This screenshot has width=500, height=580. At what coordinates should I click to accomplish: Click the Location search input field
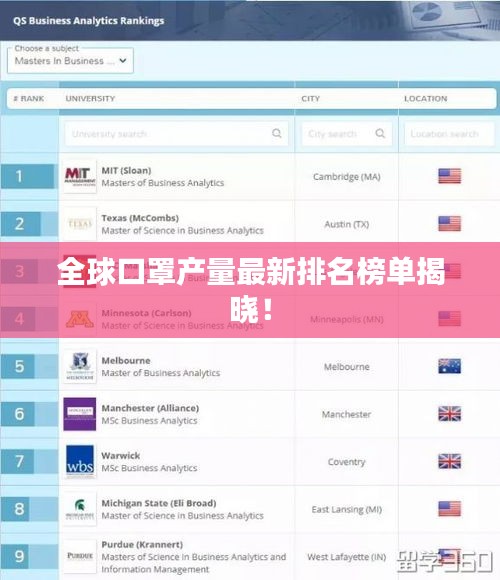pyautogui.click(x=449, y=134)
